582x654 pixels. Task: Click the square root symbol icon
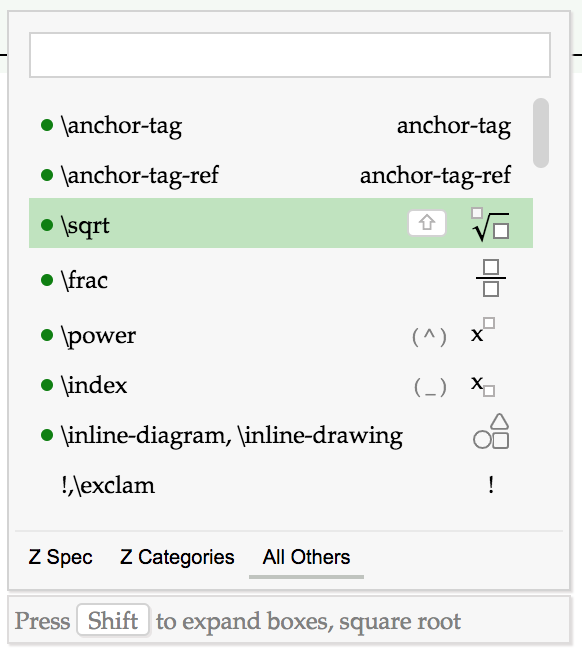click(x=490, y=224)
